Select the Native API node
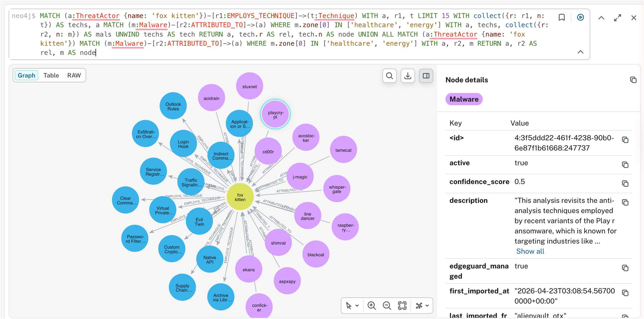644x319 pixels. click(x=210, y=259)
